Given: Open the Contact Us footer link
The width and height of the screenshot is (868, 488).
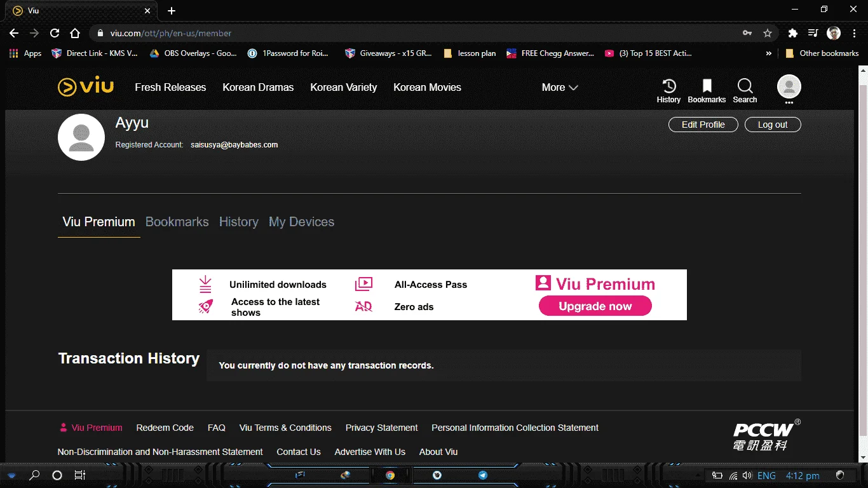Looking at the screenshot, I should pyautogui.click(x=299, y=452).
